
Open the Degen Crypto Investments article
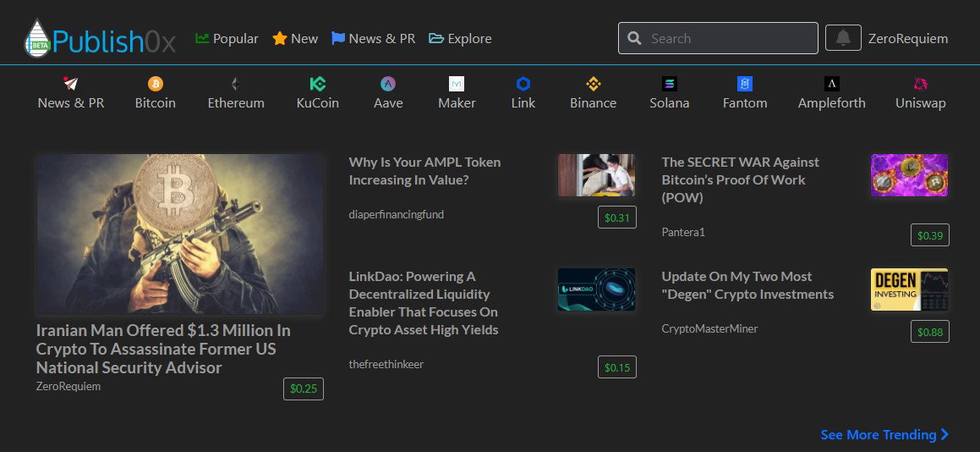tap(747, 285)
